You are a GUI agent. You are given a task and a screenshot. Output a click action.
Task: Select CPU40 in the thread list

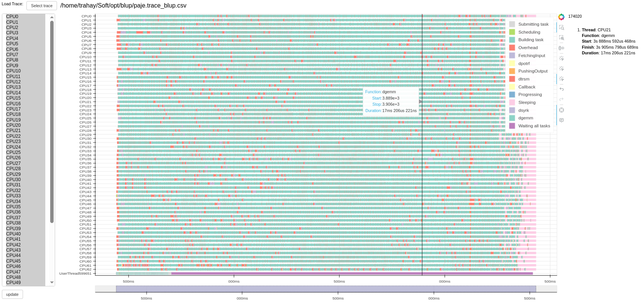tap(14, 234)
